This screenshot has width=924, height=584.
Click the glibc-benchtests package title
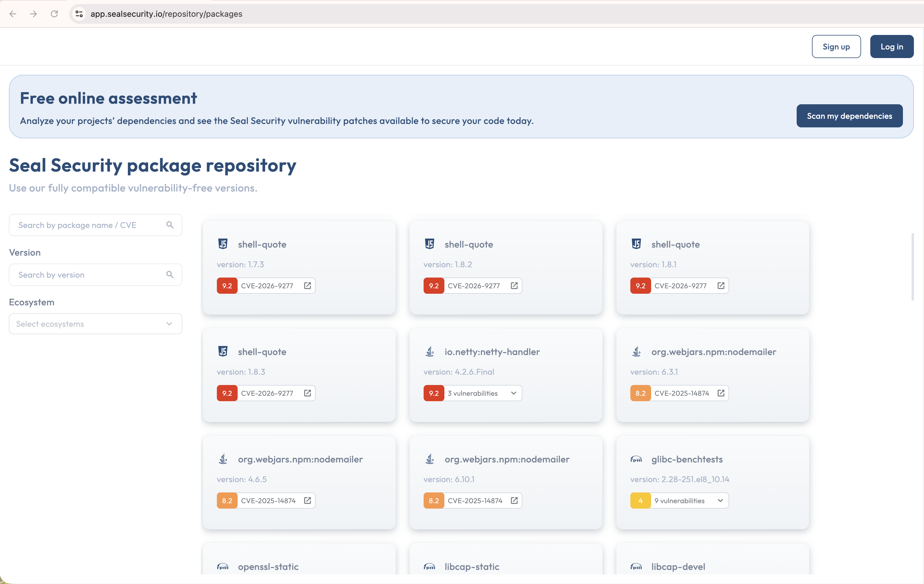[687, 459]
